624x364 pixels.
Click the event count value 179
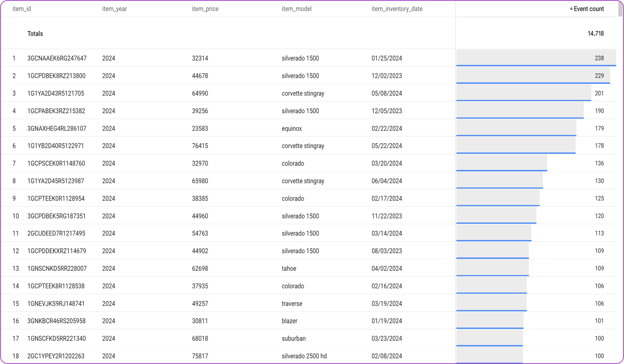point(599,129)
